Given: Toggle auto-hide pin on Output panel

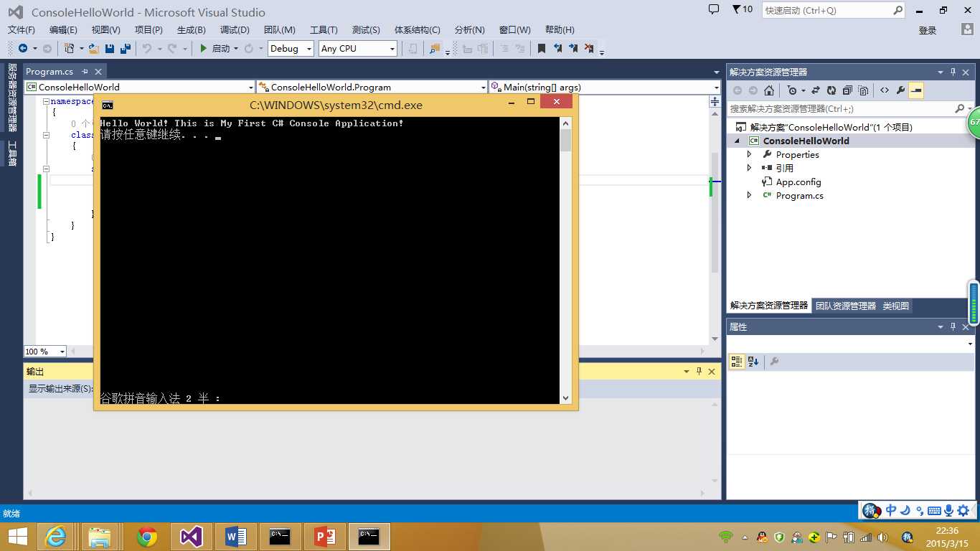Looking at the screenshot, I should click(699, 371).
